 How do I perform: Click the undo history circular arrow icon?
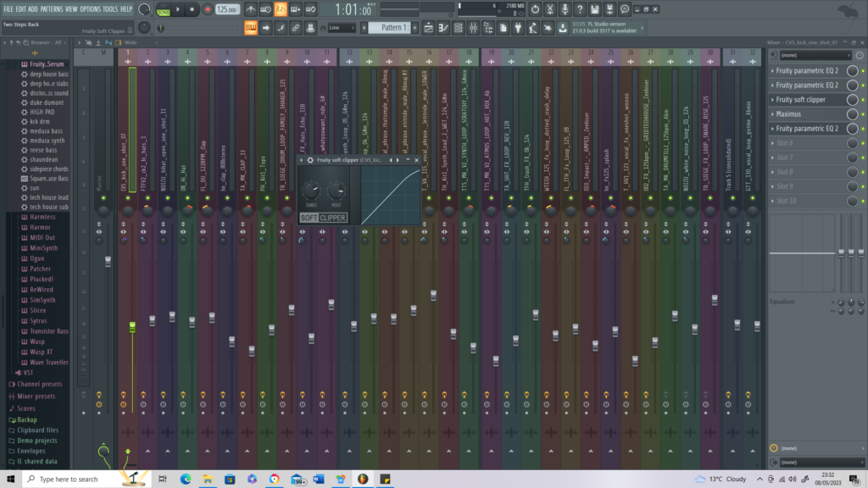coord(535,9)
